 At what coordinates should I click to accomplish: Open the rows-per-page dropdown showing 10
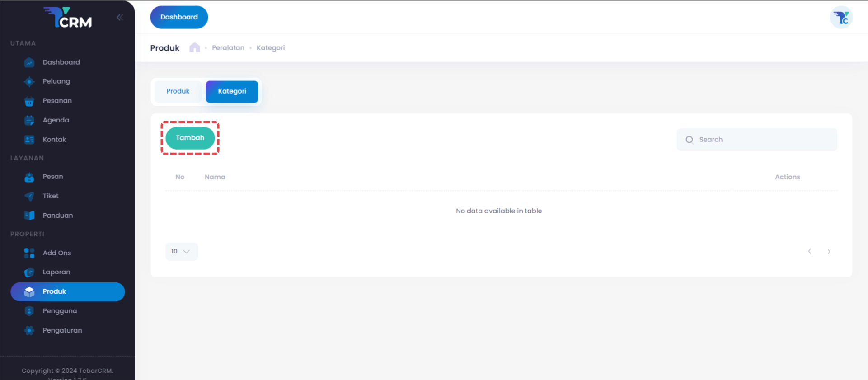[x=181, y=251]
